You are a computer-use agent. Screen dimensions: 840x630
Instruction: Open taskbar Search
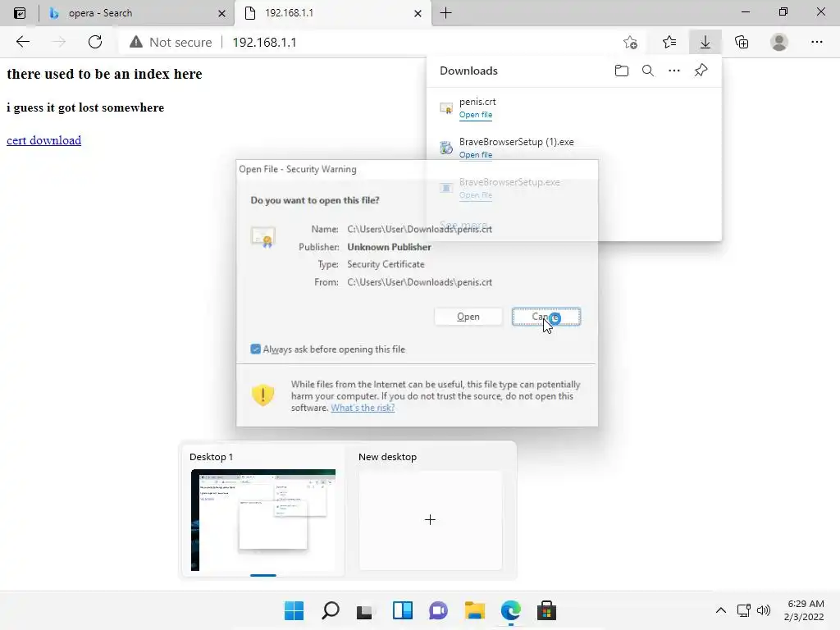click(x=330, y=610)
